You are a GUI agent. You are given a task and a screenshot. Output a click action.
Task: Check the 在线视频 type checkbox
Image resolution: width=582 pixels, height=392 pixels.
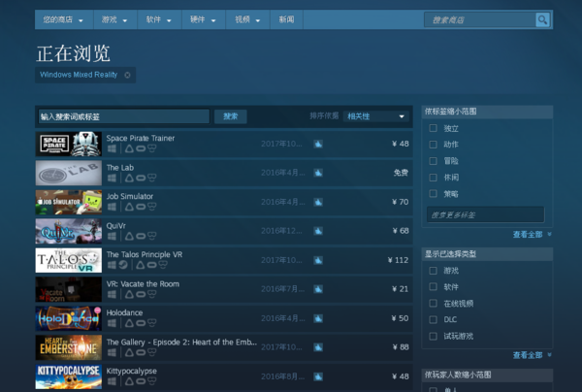[433, 303]
